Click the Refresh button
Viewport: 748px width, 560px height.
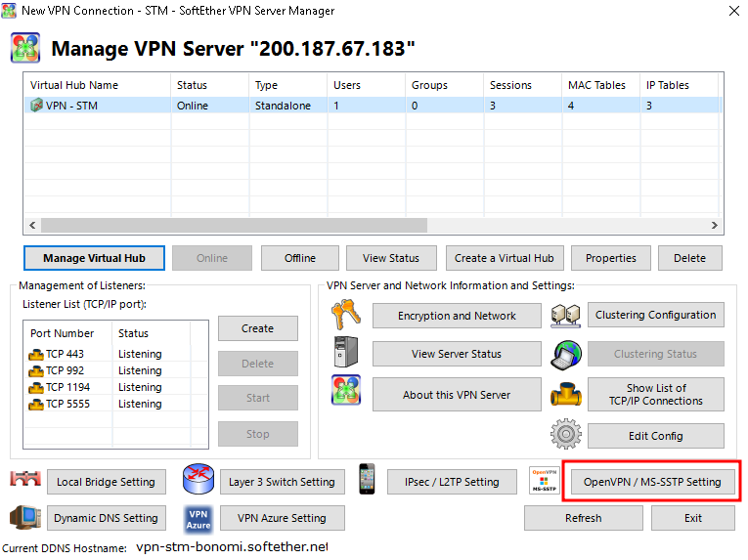pos(584,518)
